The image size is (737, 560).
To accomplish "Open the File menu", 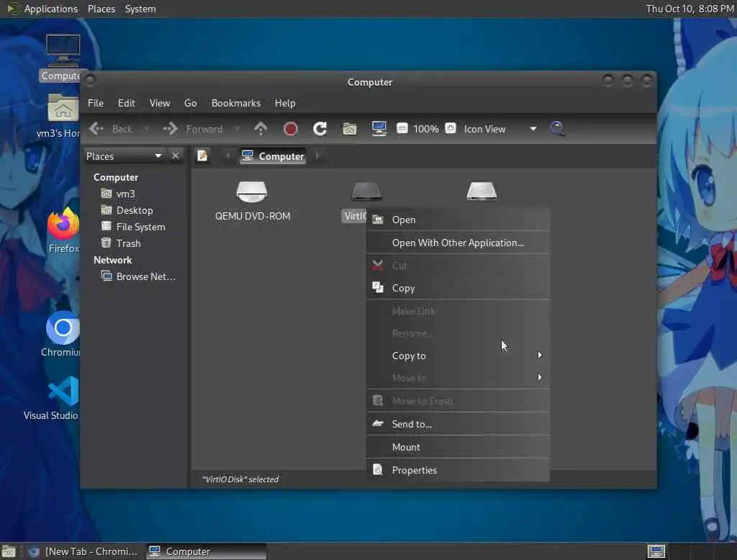I will 96,103.
